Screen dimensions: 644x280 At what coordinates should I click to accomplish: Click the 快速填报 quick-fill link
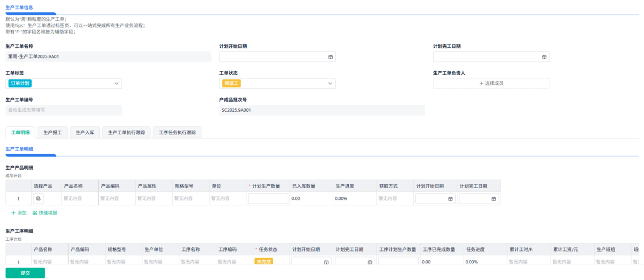(45, 213)
